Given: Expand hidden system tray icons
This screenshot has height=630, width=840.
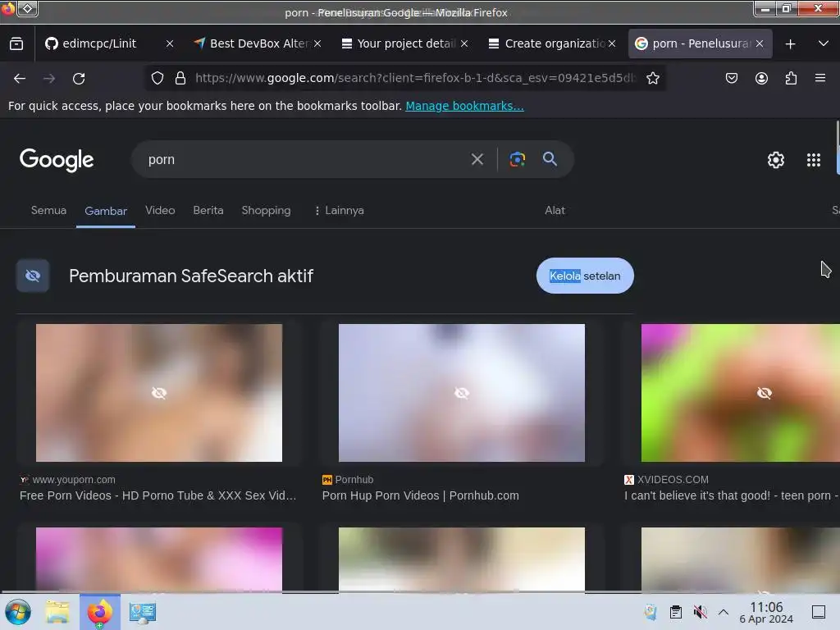Looking at the screenshot, I should pos(724,612).
